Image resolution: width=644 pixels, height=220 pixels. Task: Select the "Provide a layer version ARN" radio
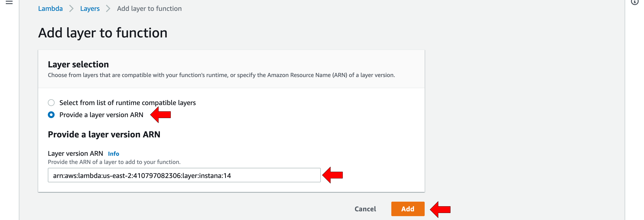(x=51, y=115)
